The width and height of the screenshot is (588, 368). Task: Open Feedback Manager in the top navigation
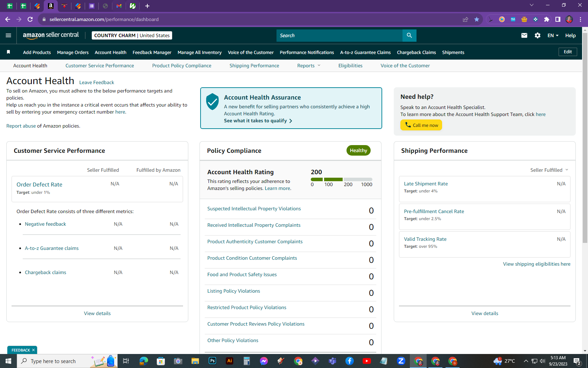(x=152, y=52)
